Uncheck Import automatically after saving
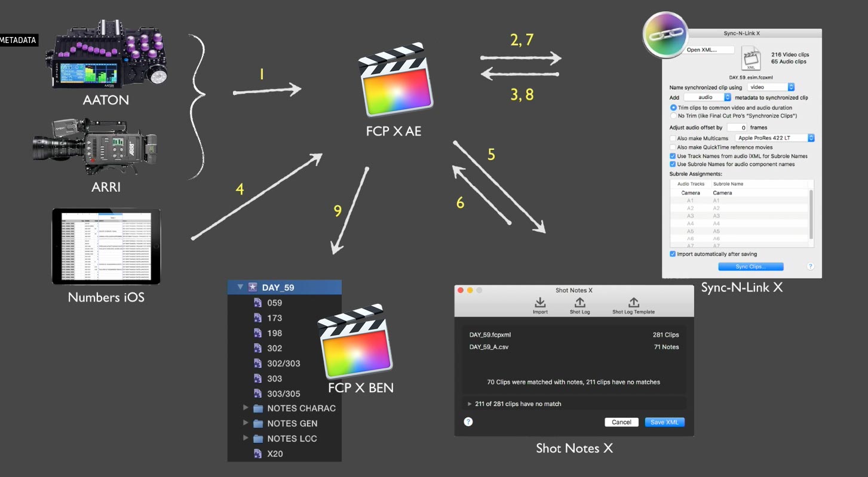The width and height of the screenshot is (868, 477). point(673,254)
